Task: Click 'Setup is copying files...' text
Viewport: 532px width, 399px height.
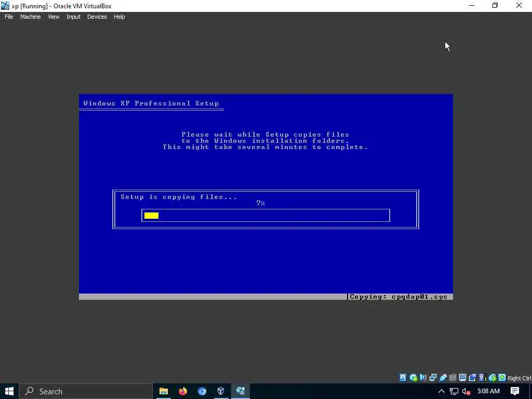Action: 179,197
